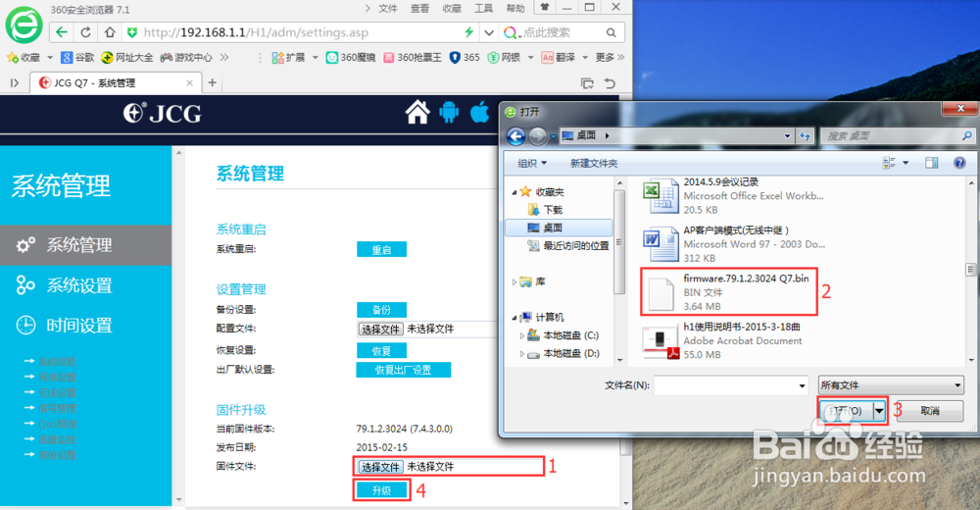Open the 文件 browser menu
This screenshot has height=510, width=980.
click(x=387, y=8)
